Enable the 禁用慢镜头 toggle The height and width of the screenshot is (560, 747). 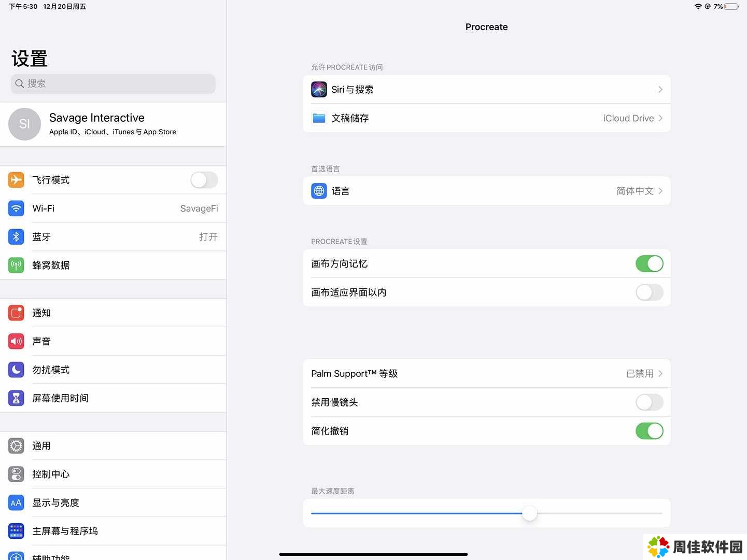649,402
